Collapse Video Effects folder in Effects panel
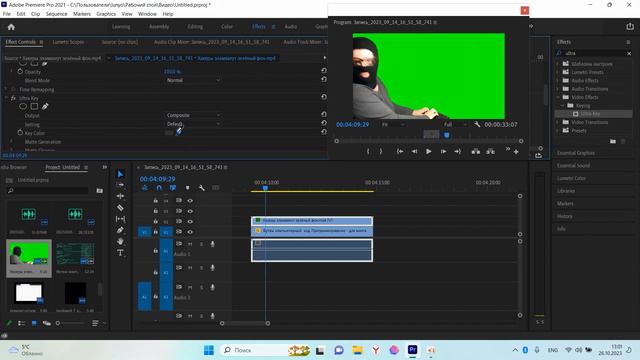640x360 pixels. tap(558, 97)
